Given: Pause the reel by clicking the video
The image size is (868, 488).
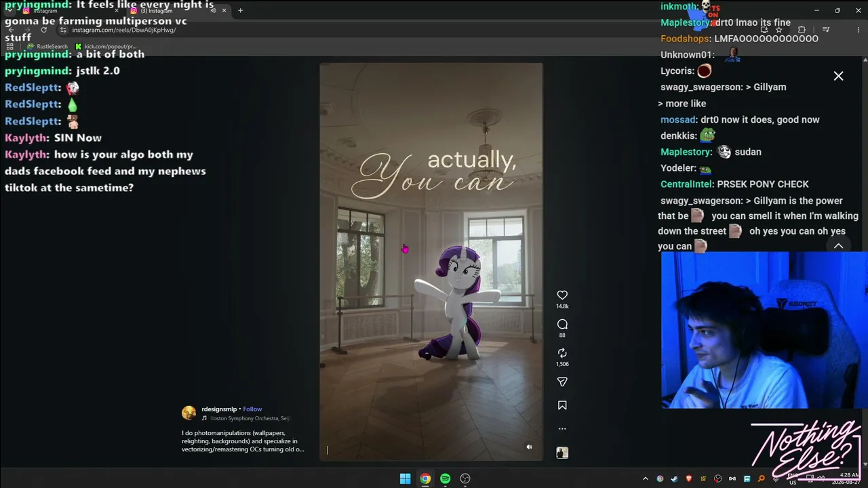Looking at the screenshot, I should (x=431, y=262).
